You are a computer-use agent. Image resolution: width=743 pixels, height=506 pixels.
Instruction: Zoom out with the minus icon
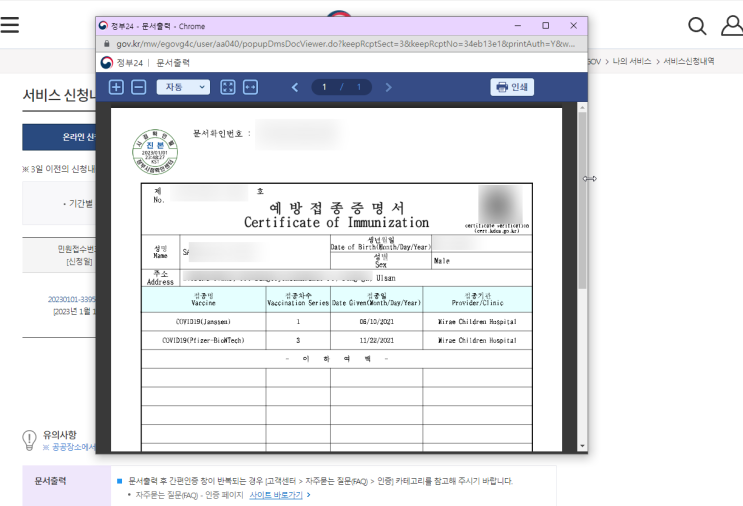(138, 87)
